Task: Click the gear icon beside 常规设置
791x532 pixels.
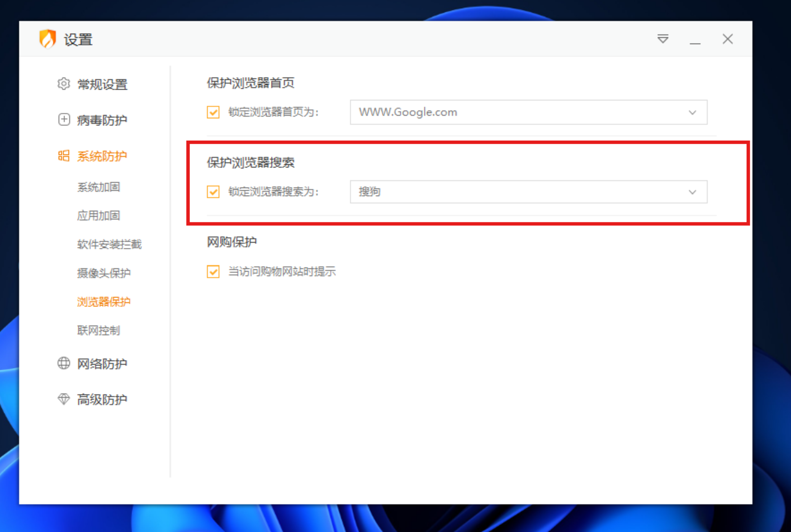Action: 64,84
